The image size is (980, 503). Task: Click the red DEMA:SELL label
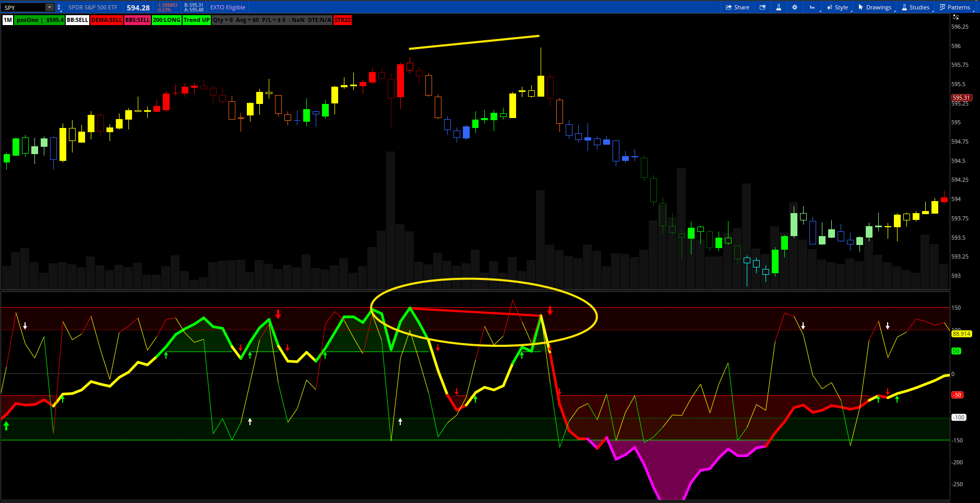pos(106,20)
